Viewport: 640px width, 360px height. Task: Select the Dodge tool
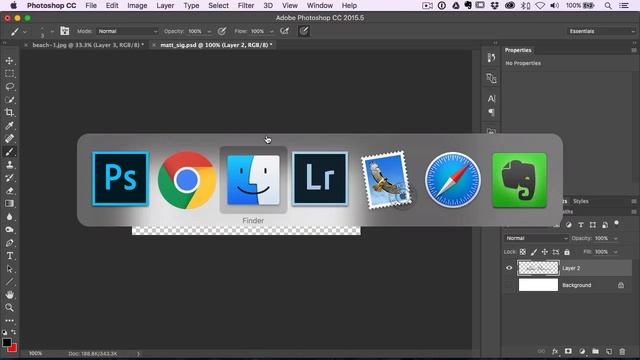tap(9, 230)
